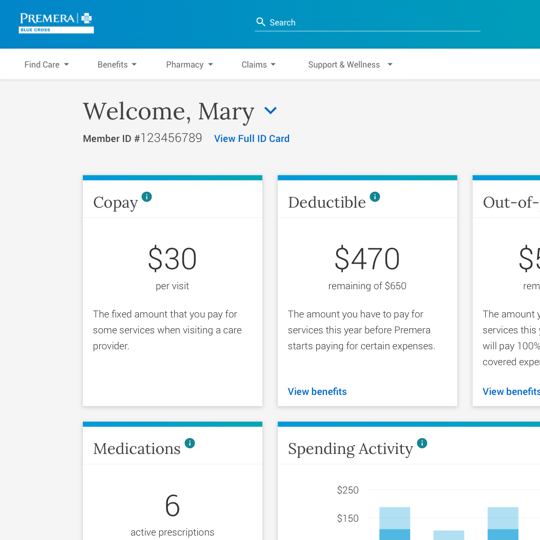Image resolution: width=540 pixels, height=540 pixels.
Task: Click the 'per visit' label
Action: (x=172, y=286)
